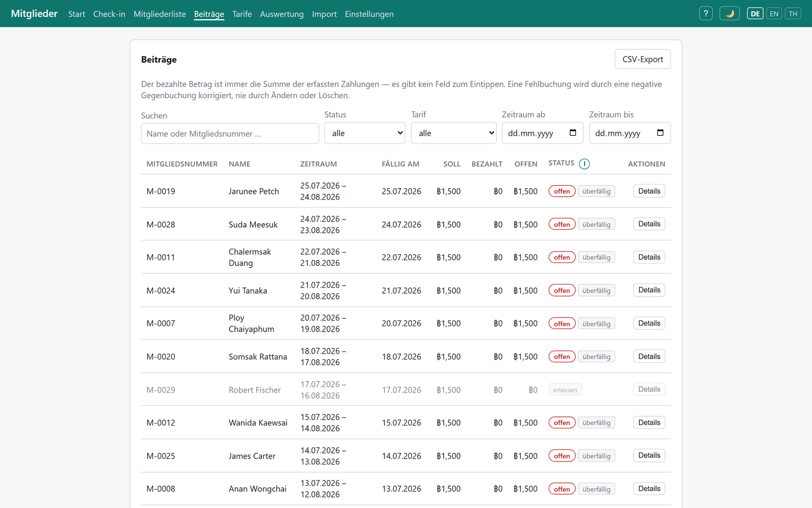Open the Mitgliederliste menu item
Viewport: 812px width, 508px height.
tap(159, 14)
